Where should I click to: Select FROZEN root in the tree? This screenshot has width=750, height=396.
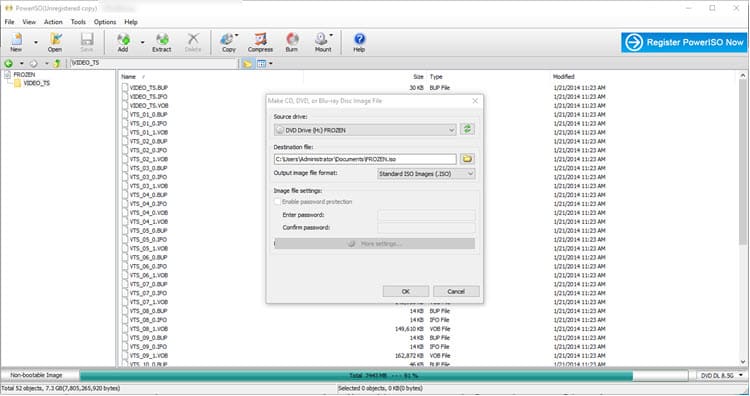(24, 75)
